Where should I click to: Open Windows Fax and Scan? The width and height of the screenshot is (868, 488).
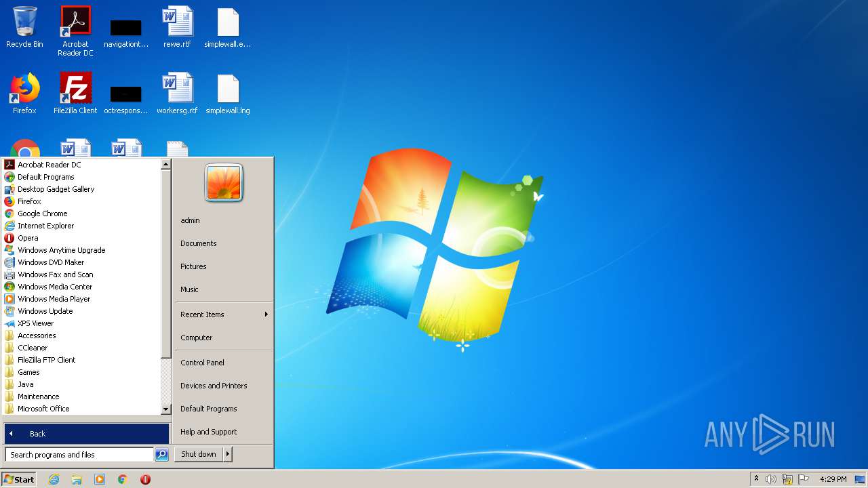pos(81,274)
